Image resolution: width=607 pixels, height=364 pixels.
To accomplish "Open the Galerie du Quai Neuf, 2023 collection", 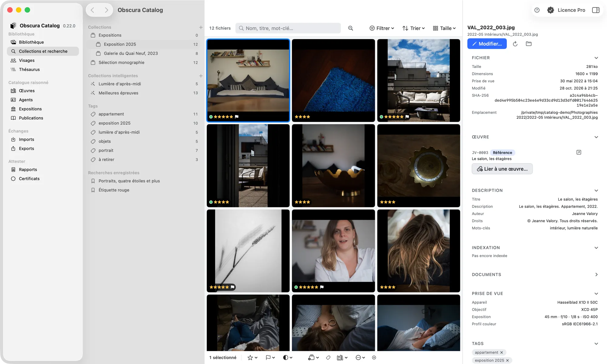I will 144,53.
